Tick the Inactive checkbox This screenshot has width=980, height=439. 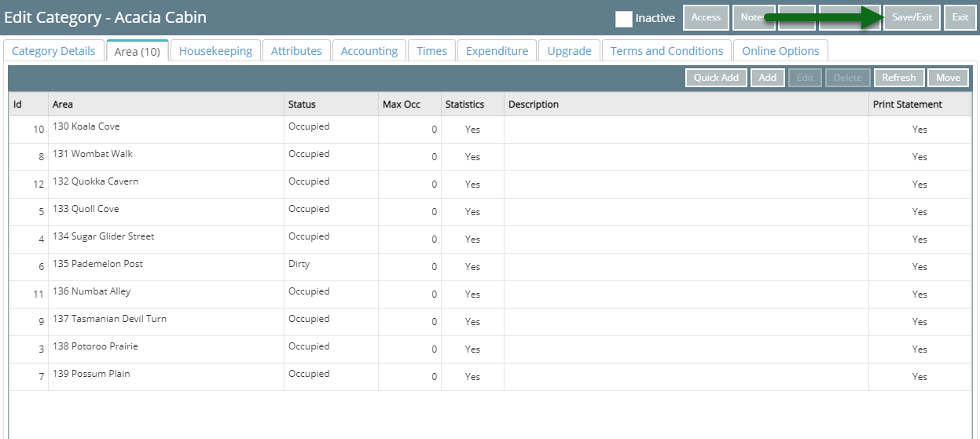(x=624, y=19)
